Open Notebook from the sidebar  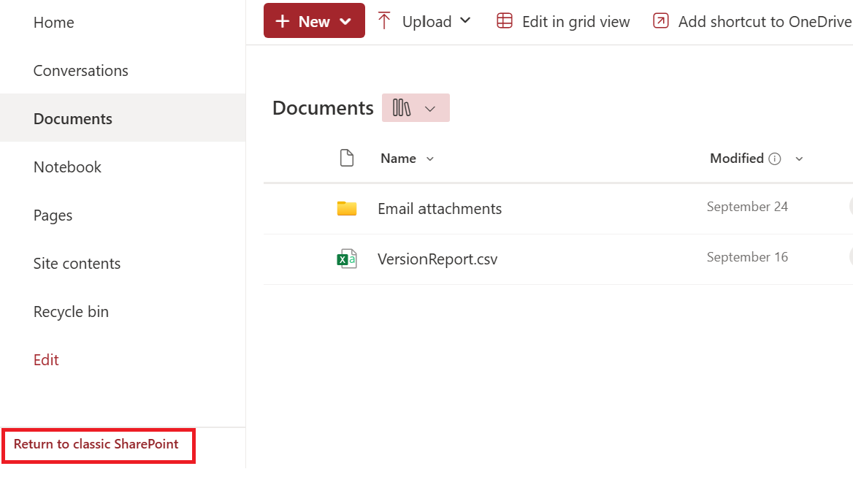click(67, 167)
